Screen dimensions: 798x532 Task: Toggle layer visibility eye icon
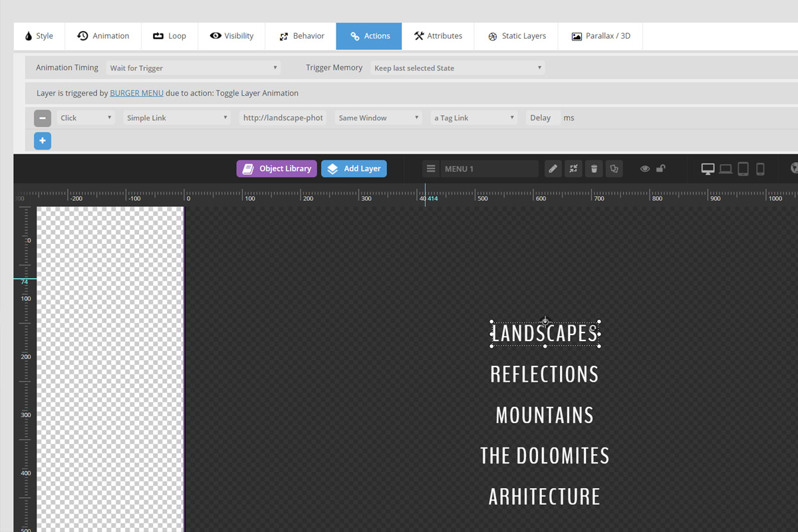click(644, 169)
